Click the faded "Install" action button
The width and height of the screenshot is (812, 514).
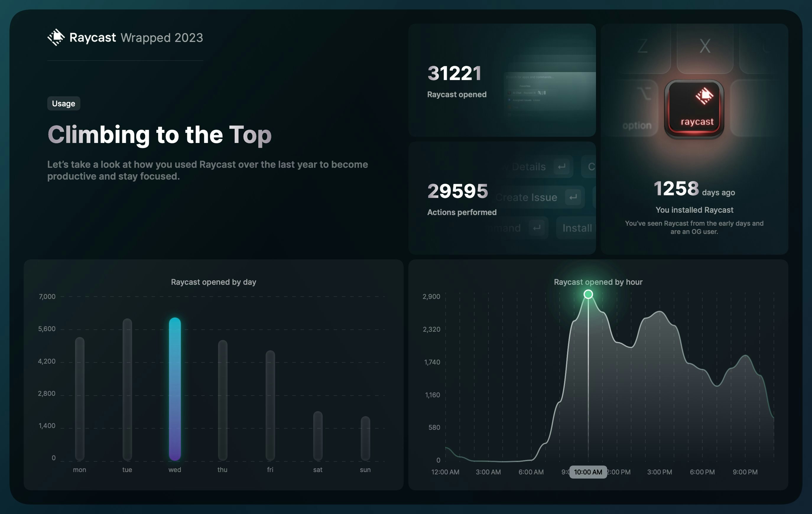point(576,228)
